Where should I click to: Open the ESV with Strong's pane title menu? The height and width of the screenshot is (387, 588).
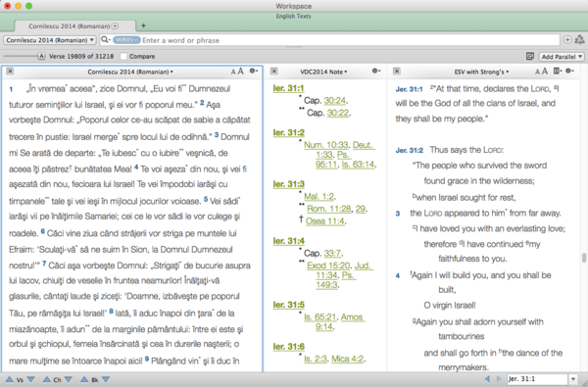pyautogui.click(x=481, y=72)
